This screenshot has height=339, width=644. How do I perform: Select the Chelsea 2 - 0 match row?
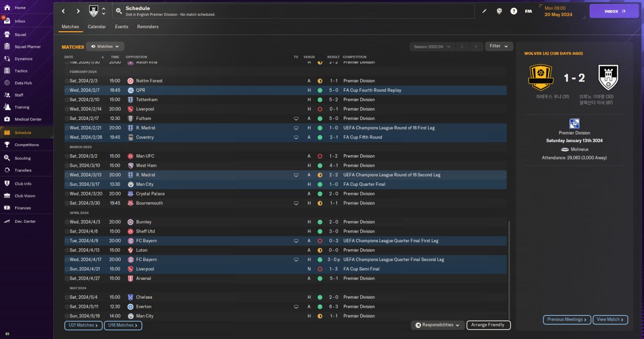[x=285, y=297]
